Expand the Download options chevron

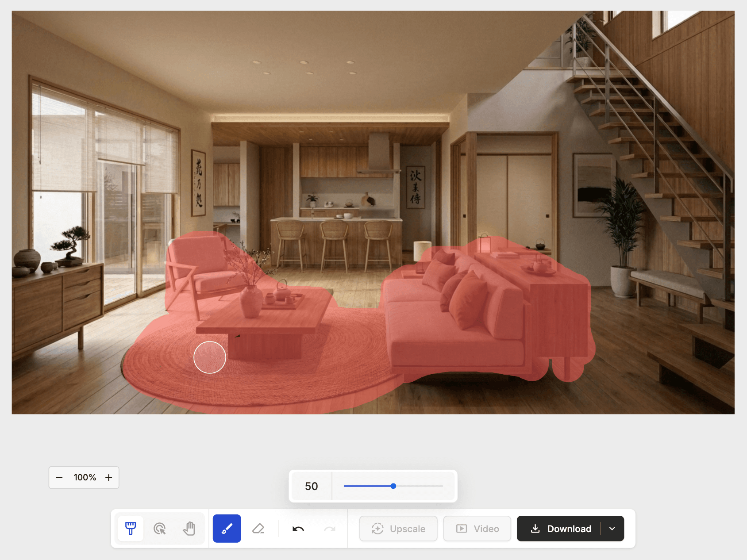[x=612, y=529]
